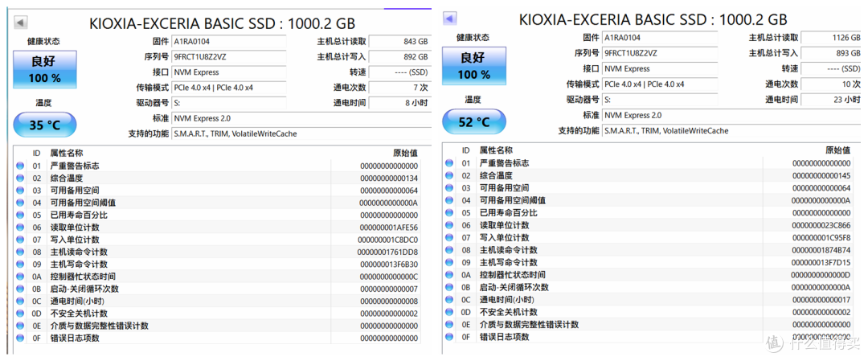Click 错误日志项数 row name in the 35 °C window
868x361 pixels.
point(75,338)
